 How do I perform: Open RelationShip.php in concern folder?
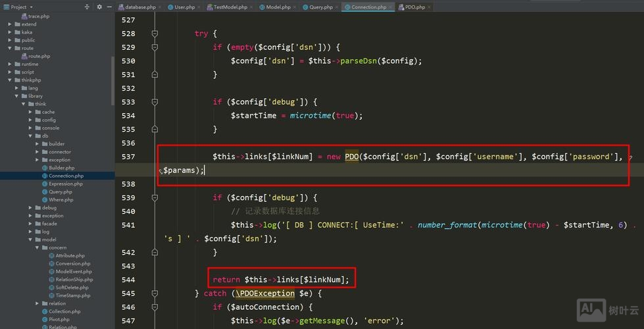(x=71, y=279)
